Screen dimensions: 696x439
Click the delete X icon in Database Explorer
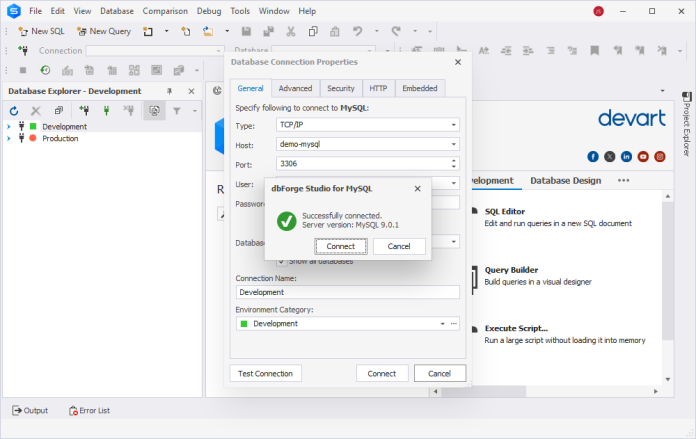point(36,111)
